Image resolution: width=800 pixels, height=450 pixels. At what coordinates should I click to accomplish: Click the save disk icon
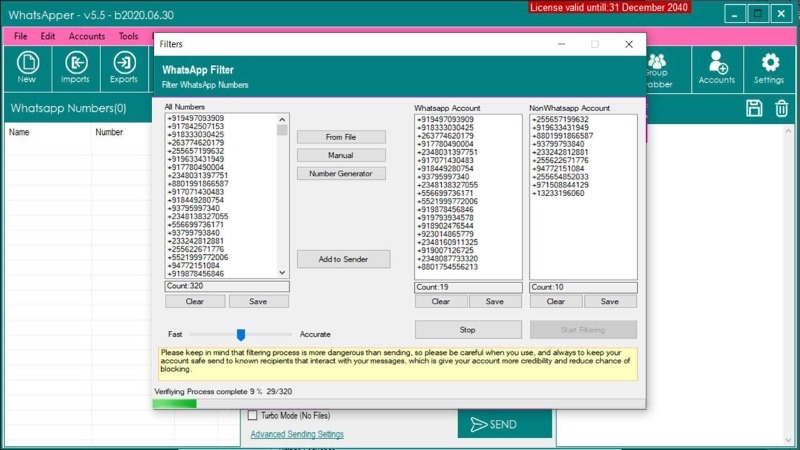755,109
